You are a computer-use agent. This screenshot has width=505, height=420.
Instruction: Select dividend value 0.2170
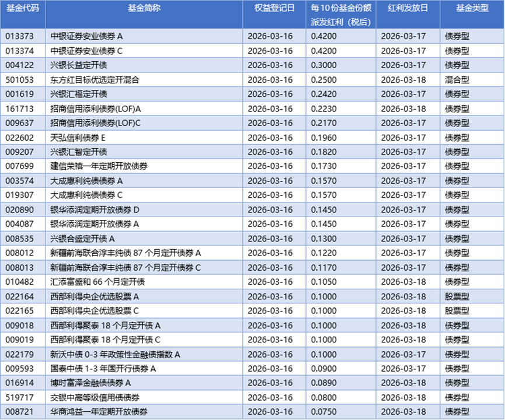(x=323, y=123)
